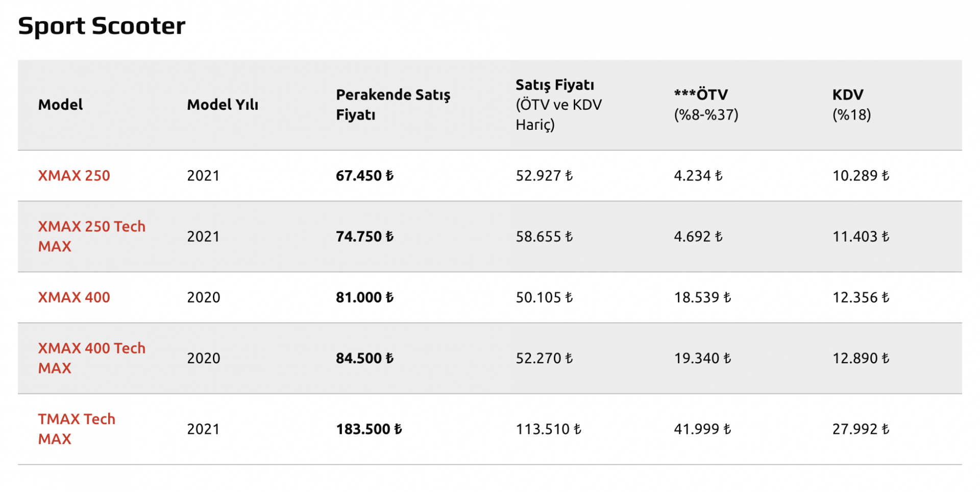Open the XMAX 400 model link

tap(74, 297)
